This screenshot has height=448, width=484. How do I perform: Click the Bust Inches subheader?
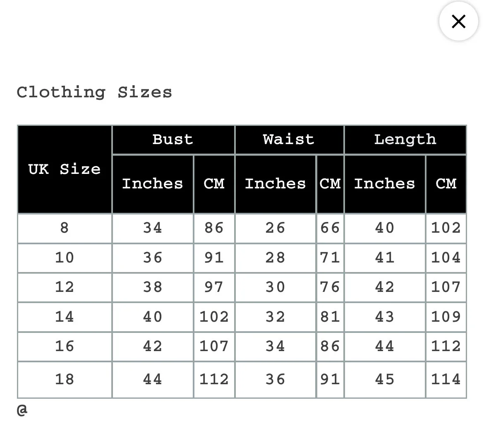coord(152,184)
